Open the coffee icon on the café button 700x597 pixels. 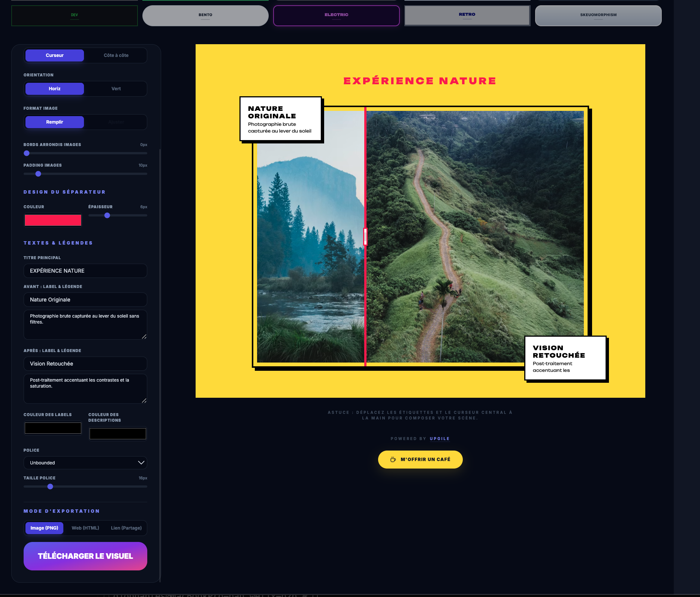click(392, 459)
